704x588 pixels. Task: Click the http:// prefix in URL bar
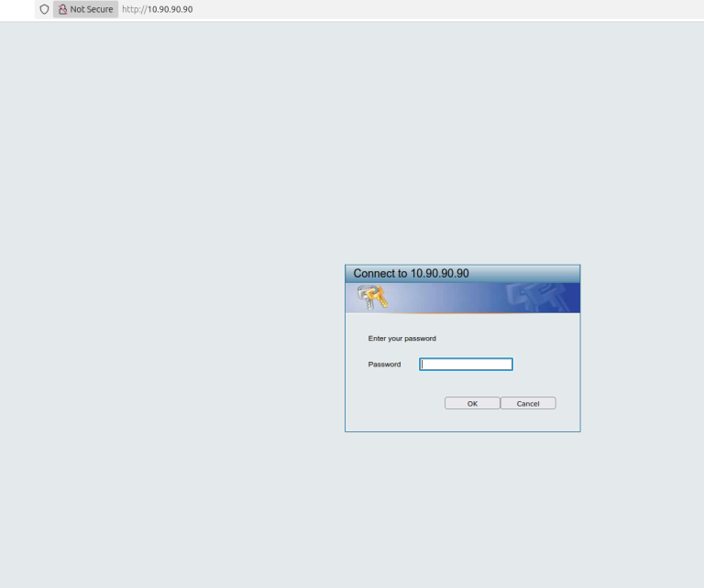pyautogui.click(x=134, y=9)
